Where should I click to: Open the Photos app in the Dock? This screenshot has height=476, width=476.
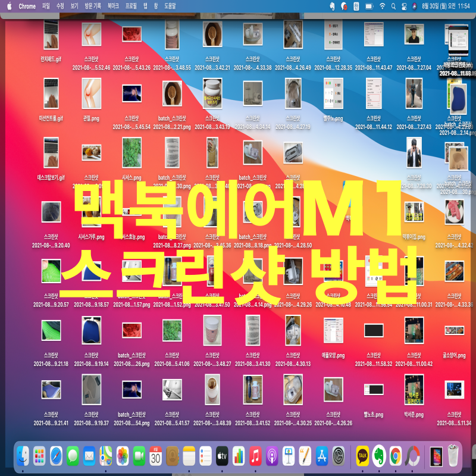[x=123, y=455]
